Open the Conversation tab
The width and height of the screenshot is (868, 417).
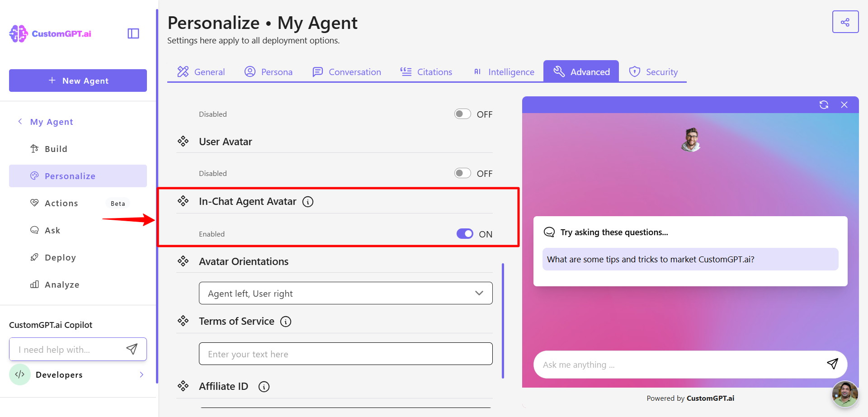347,71
